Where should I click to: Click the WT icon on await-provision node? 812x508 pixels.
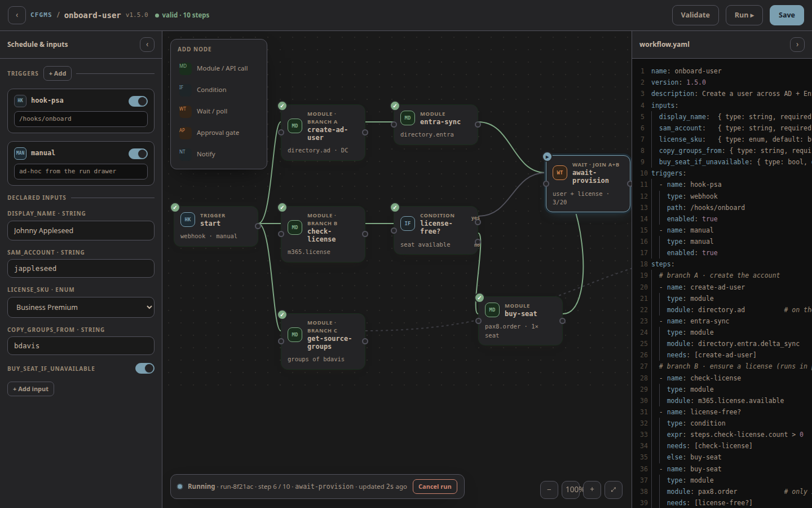point(560,173)
